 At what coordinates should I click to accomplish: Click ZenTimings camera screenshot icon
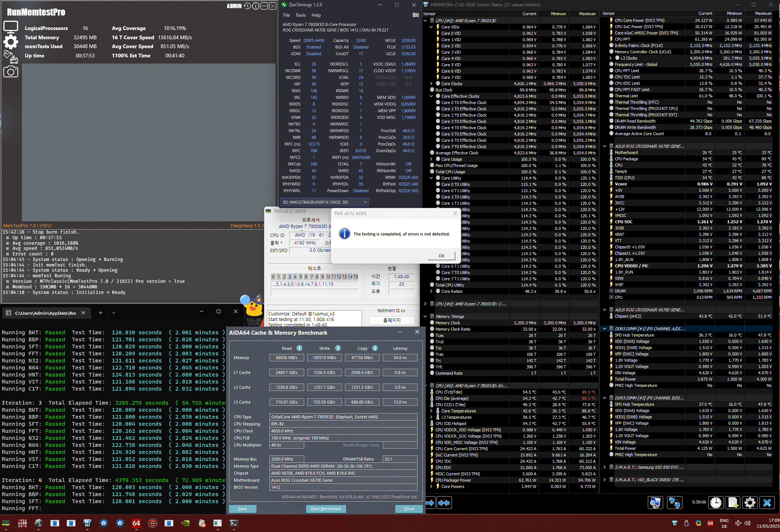416,15
